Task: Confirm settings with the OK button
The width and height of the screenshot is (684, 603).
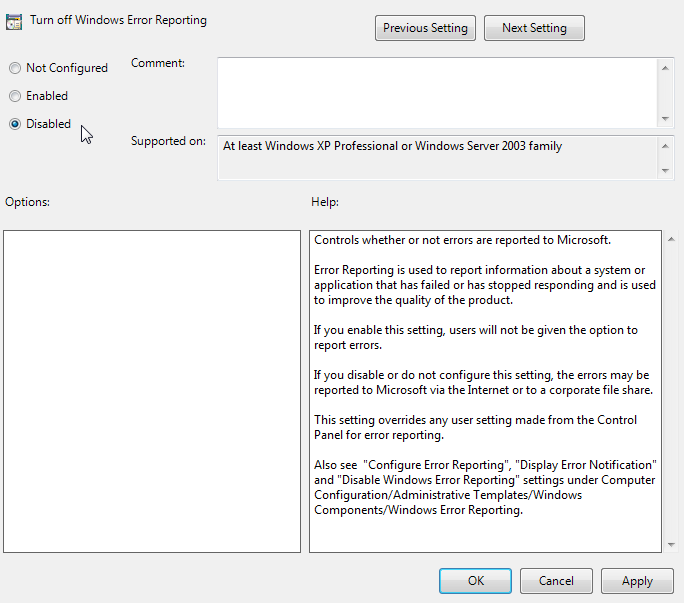Action: click(475, 581)
